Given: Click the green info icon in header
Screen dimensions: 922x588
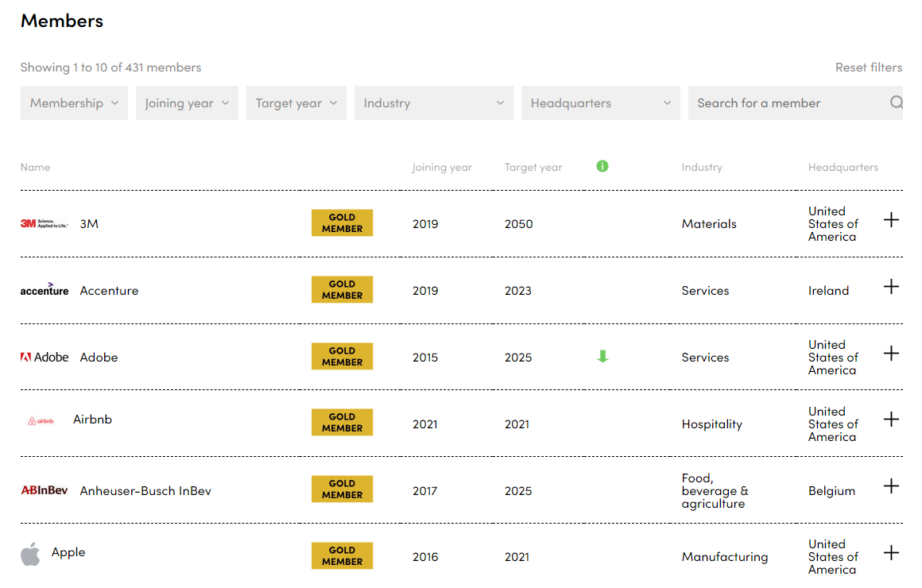Looking at the screenshot, I should coord(602,166).
